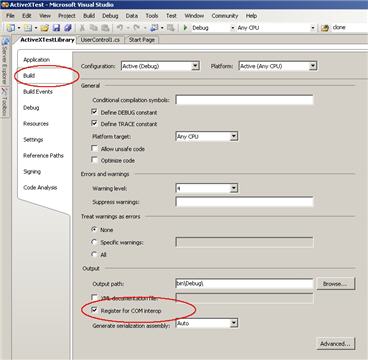The width and height of the screenshot is (368, 360).
Task: Click the Copy icon in toolbar
Action: point(94,28)
